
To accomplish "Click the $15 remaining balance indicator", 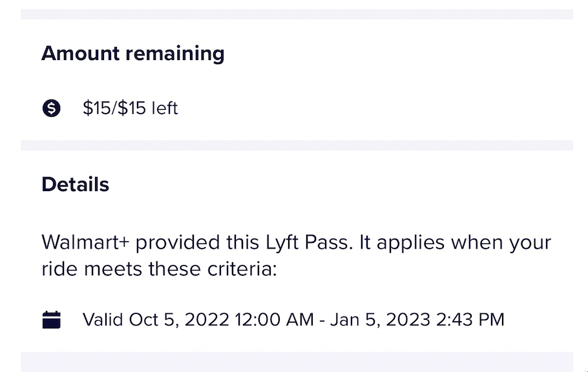I will tap(130, 108).
